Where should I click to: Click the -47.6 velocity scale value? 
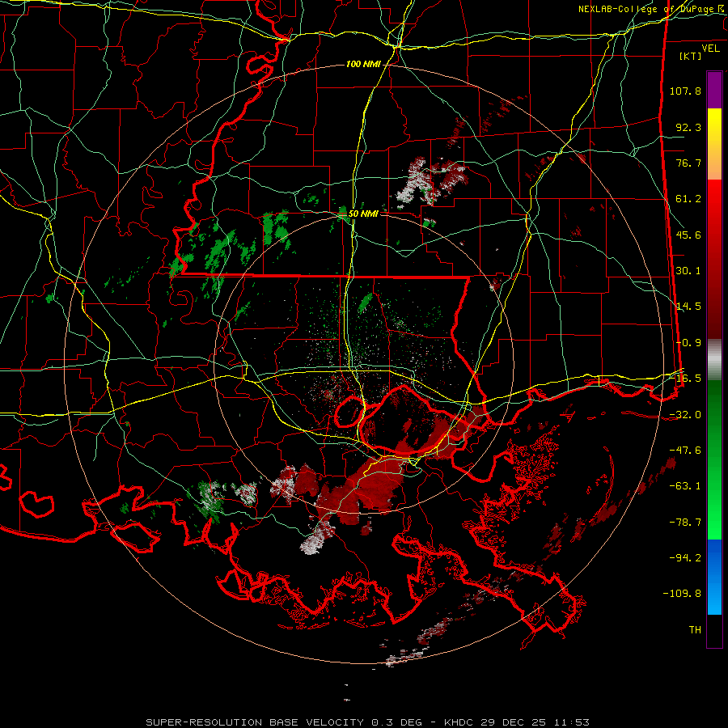coord(685,451)
